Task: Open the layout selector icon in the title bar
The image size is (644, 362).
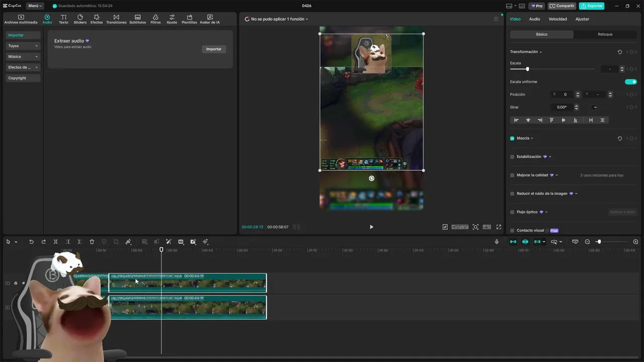Action: point(511,6)
